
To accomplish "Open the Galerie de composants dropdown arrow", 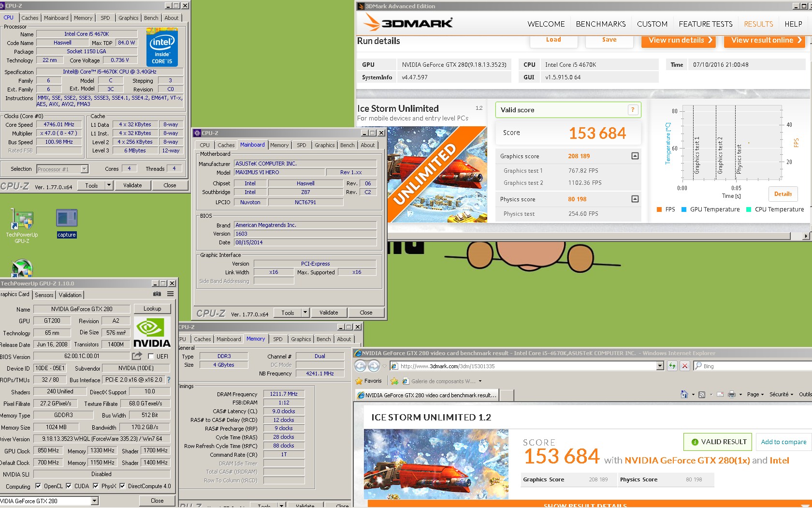I will [480, 381].
